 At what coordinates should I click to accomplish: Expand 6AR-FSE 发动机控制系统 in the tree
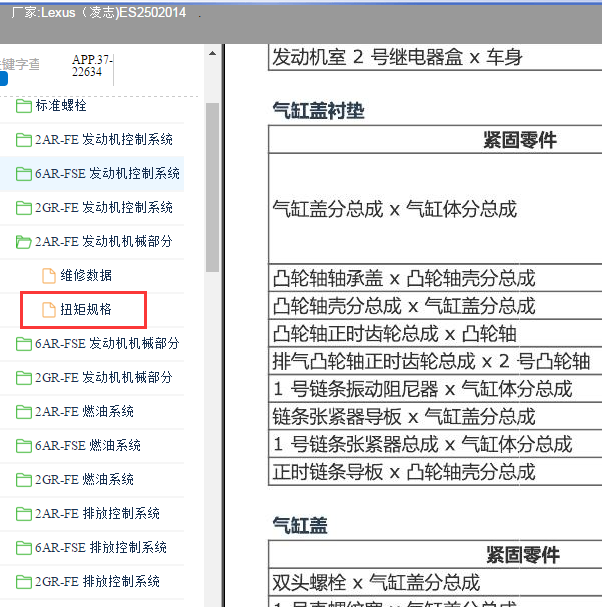[107, 173]
